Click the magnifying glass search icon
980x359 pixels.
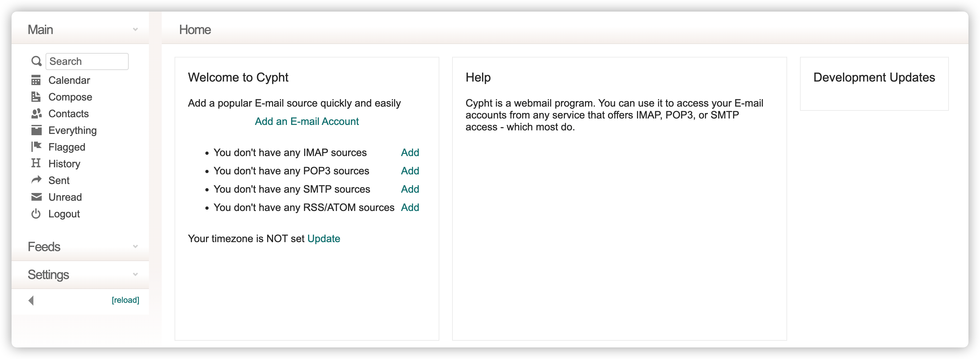coord(36,61)
